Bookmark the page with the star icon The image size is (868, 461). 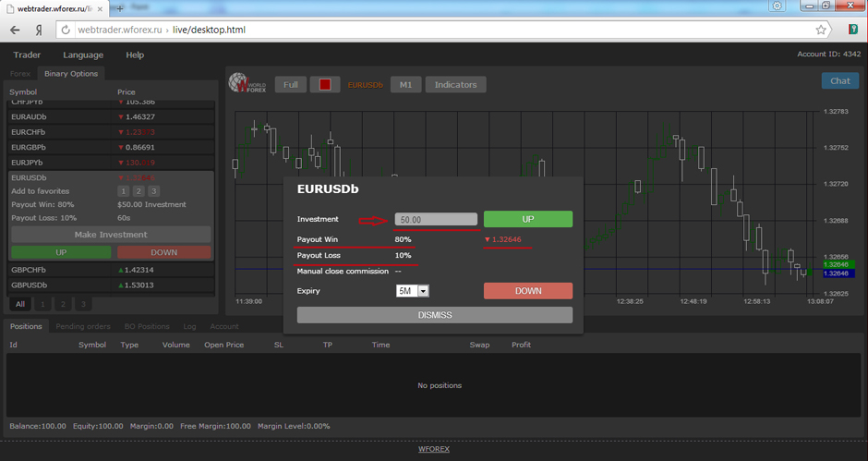pos(821,30)
